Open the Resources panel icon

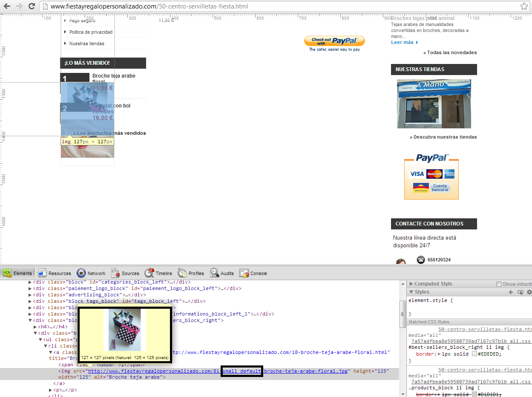[x=42, y=273]
